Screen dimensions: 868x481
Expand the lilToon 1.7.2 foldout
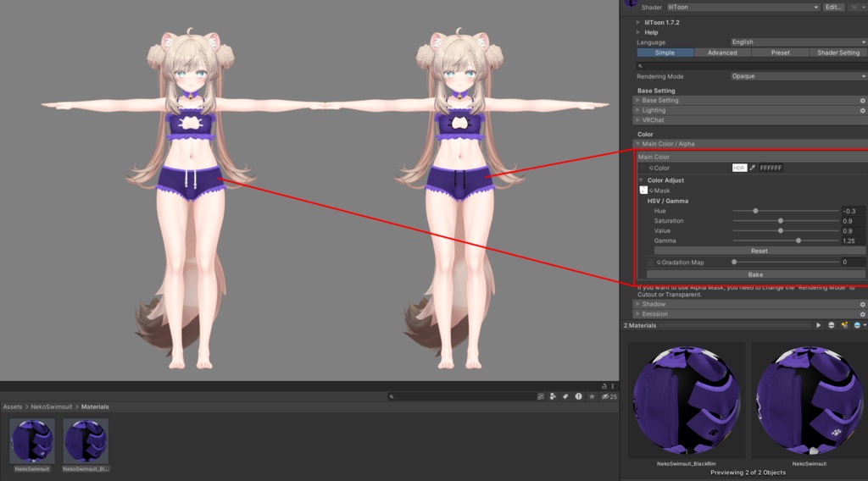click(x=638, y=23)
